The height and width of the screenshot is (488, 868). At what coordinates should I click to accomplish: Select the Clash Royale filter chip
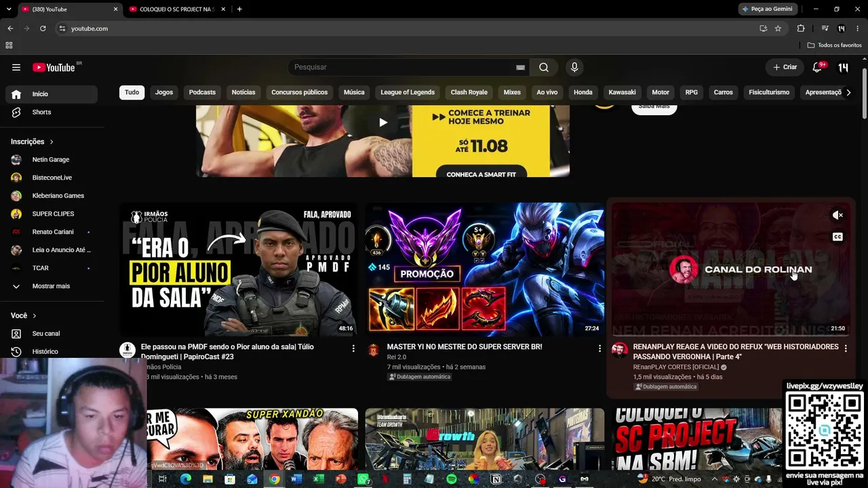click(x=469, y=92)
